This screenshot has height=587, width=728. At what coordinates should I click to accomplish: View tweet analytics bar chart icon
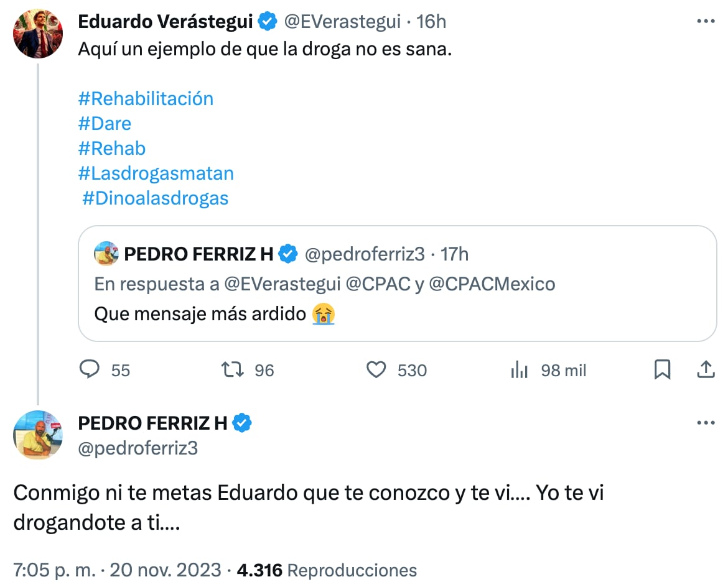[x=519, y=370]
